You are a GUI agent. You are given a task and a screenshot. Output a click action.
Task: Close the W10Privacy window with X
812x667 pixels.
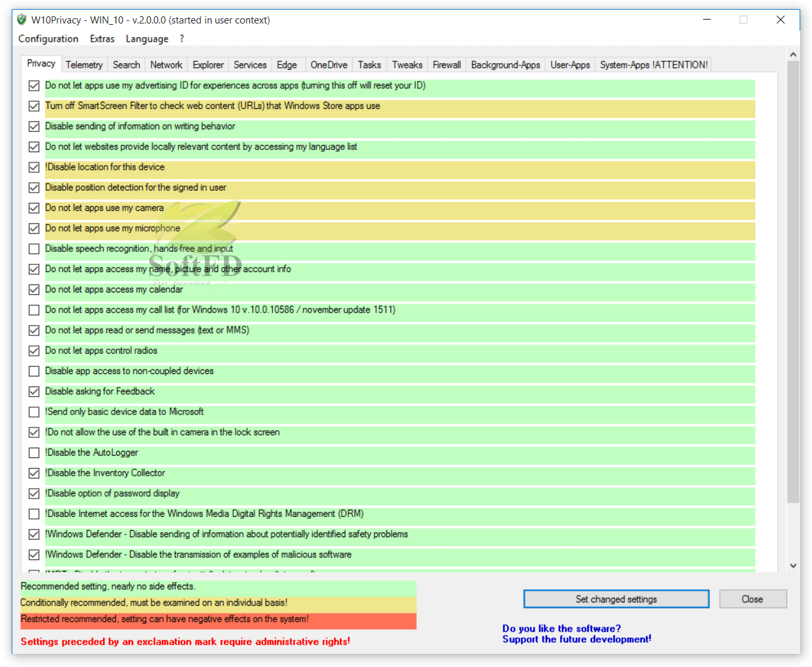[781, 20]
